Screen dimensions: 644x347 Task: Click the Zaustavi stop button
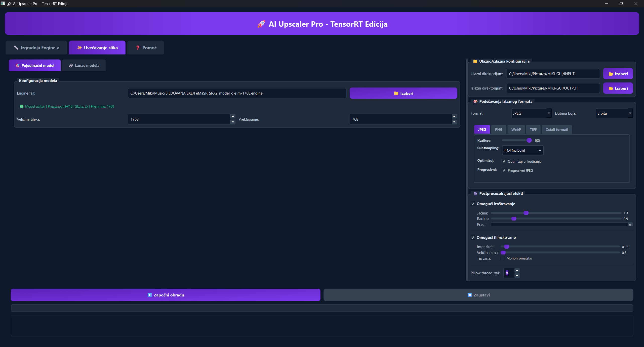[x=478, y=295]
